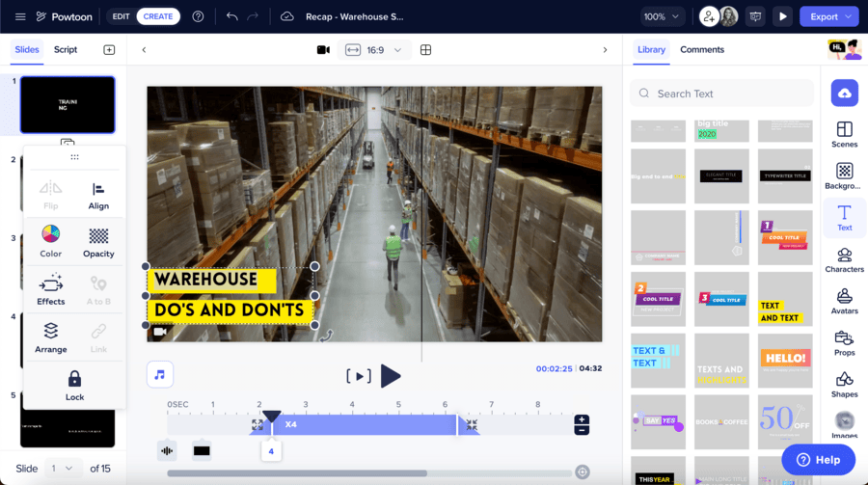Open the Text library
The image size is (868, 485).
[x=844, y=218]
